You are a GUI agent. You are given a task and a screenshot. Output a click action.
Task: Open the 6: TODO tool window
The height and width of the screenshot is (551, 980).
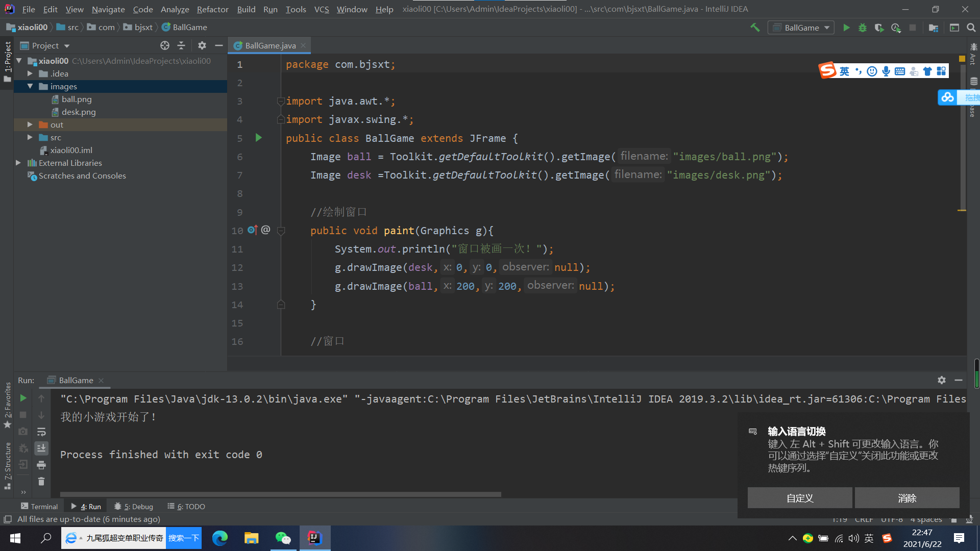pos(186,506)
